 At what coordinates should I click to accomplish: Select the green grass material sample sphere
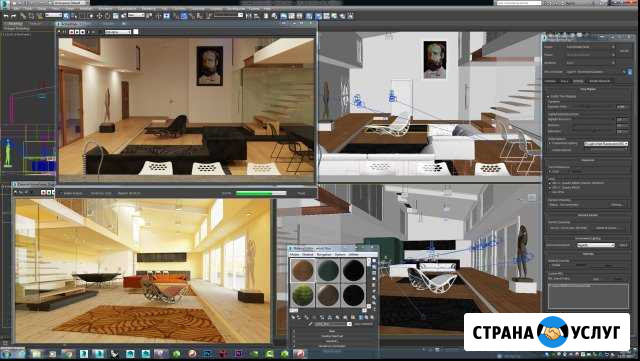(303, 295)
